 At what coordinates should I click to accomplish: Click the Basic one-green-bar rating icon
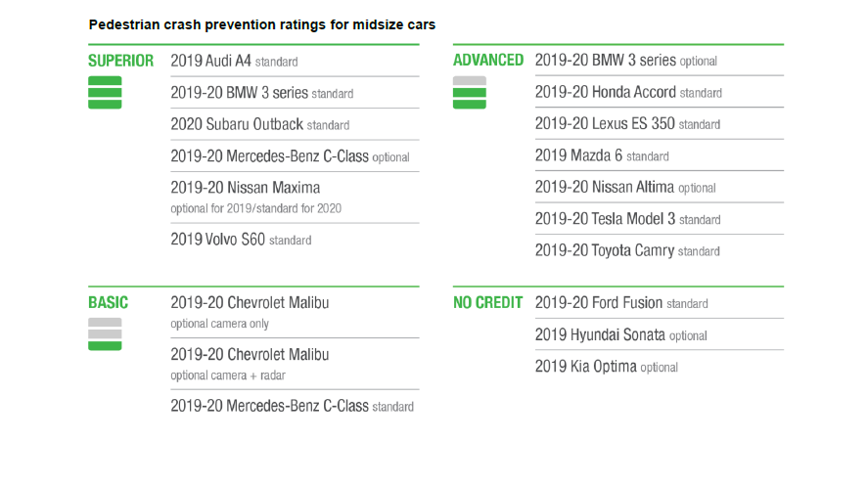click(105, 334)
